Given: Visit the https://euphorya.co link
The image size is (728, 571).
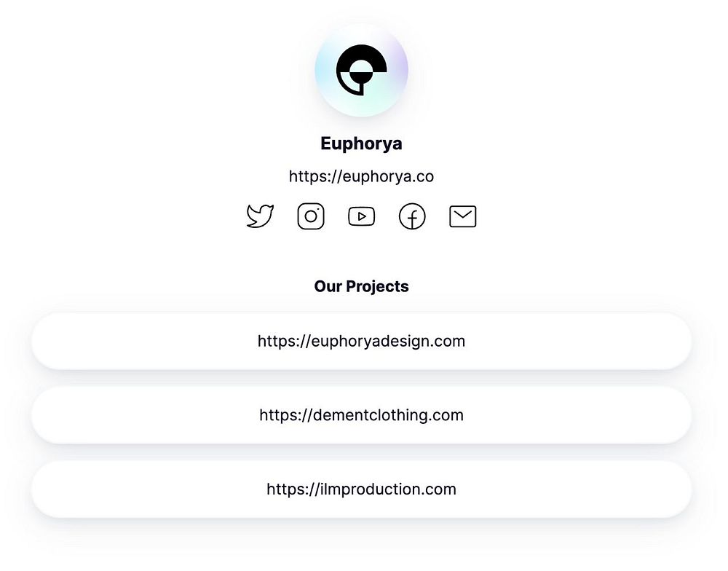Looking at the screenshot, I should 361,176.
